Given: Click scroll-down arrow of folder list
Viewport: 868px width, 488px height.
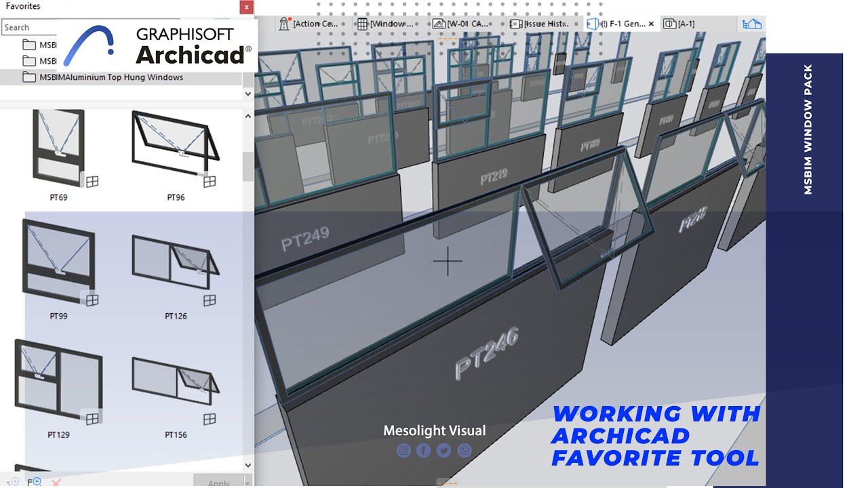Looking at the screenshot, I should [248, 94].
